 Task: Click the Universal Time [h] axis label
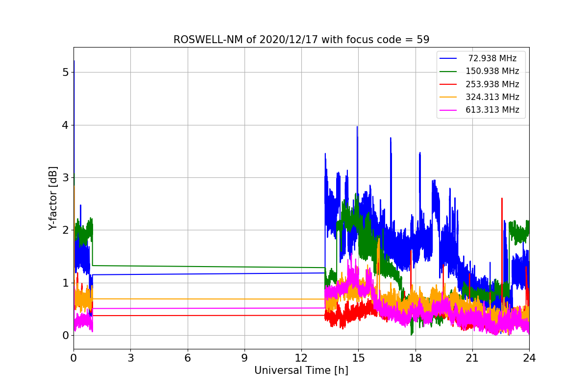click(x=301, y=371)
